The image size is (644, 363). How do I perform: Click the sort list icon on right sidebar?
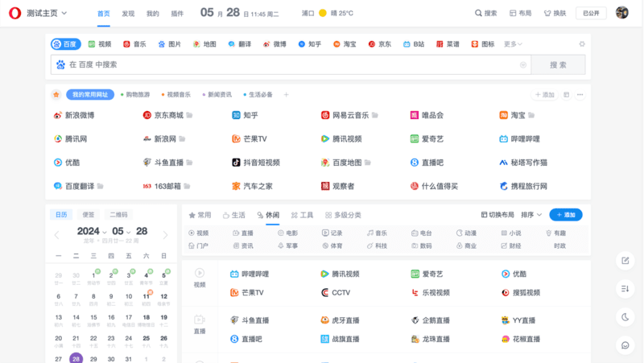(x=625, y=289)
